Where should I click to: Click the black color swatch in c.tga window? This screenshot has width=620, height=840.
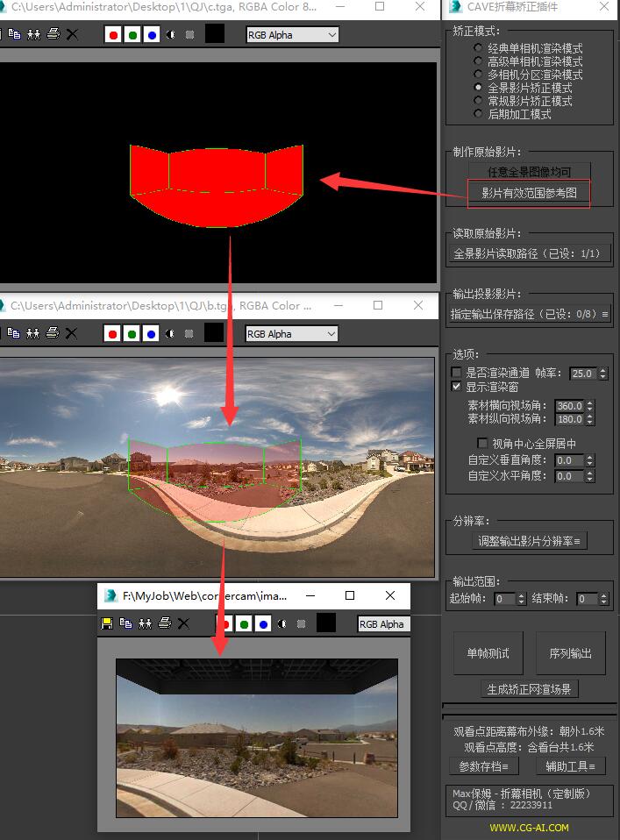[215, 35]
